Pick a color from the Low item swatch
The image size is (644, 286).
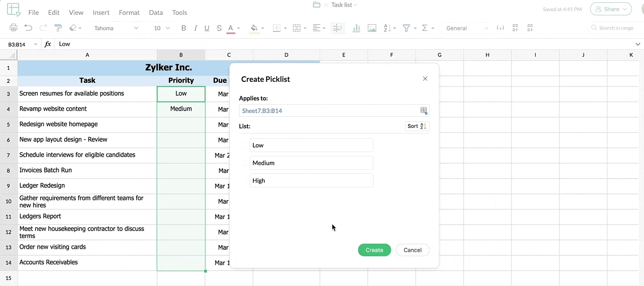[245, 145]
